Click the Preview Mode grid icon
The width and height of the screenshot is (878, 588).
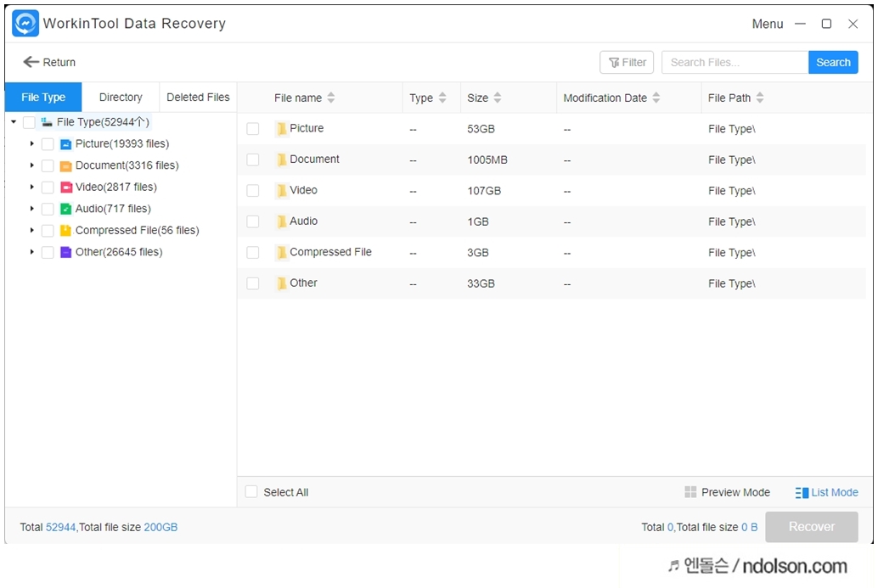click(690, 492)
